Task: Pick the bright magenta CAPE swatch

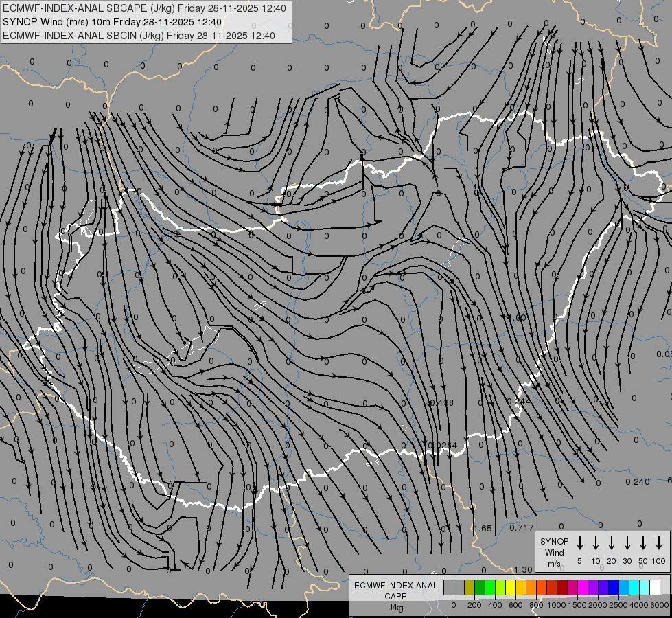Action: pyautogui.click(x=583, y=587)
